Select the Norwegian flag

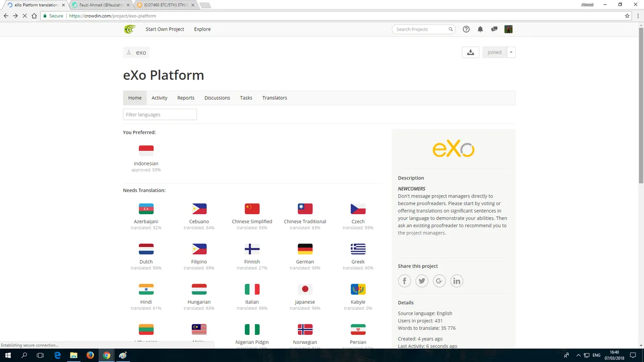coord(305,329)
